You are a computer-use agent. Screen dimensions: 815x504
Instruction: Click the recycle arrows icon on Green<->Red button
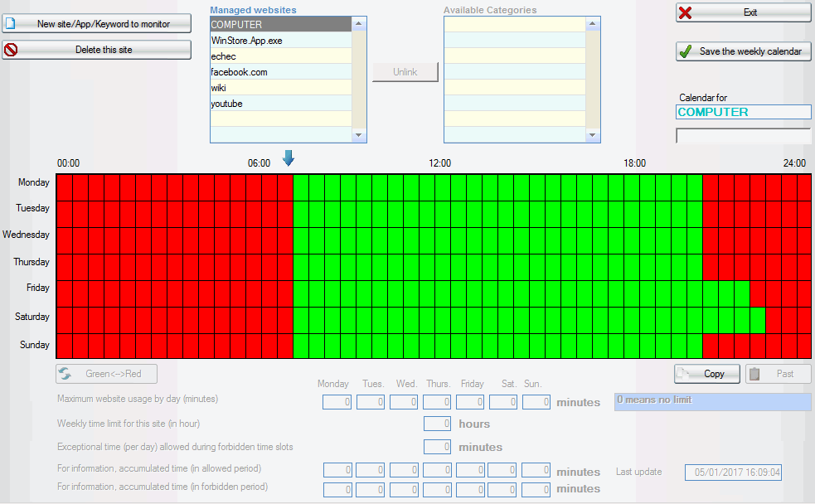tap(65, 374)
